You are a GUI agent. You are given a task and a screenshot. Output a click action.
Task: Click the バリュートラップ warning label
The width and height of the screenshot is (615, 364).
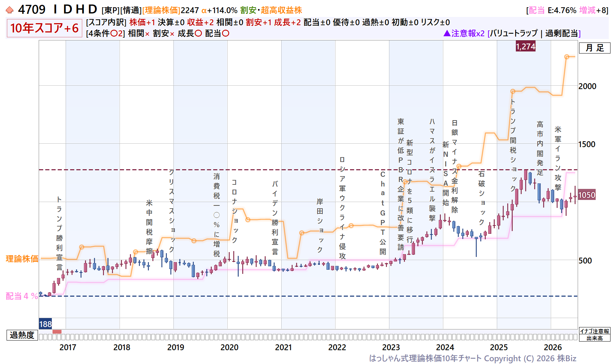coord(514,33)
